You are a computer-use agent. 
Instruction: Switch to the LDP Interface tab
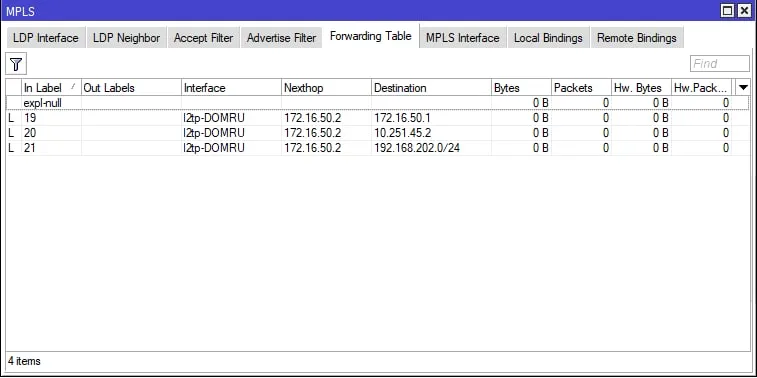coord(45,38)
